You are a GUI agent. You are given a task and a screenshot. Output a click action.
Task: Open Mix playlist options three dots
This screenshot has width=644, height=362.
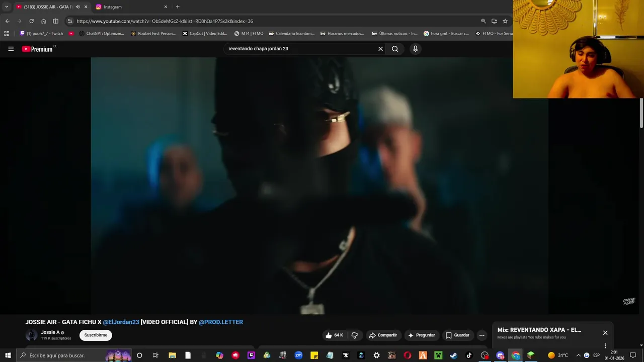(x=605, y=346)
